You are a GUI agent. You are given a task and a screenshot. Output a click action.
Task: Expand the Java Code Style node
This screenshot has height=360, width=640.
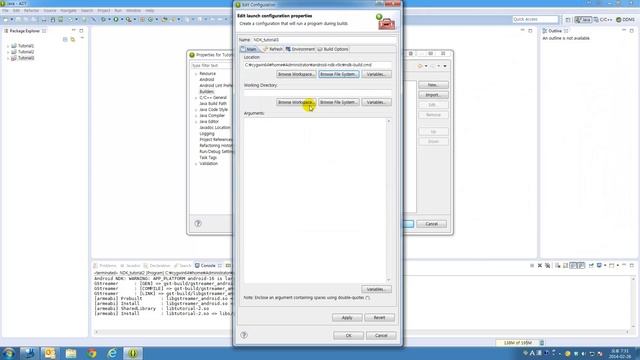pyautogui.click(x=196, y=110)
